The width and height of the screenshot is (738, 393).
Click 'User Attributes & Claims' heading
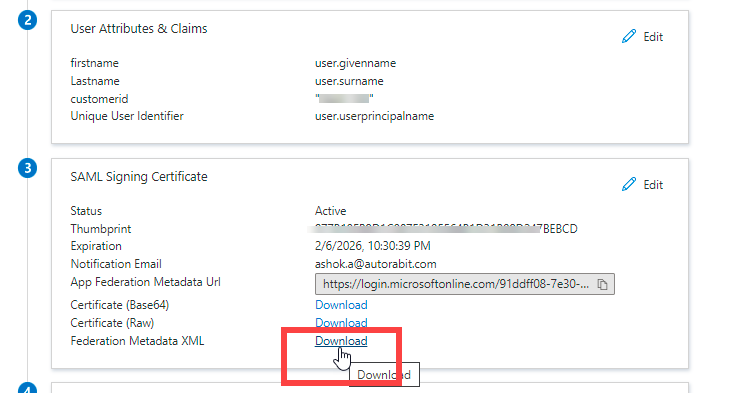coord(139,29)
